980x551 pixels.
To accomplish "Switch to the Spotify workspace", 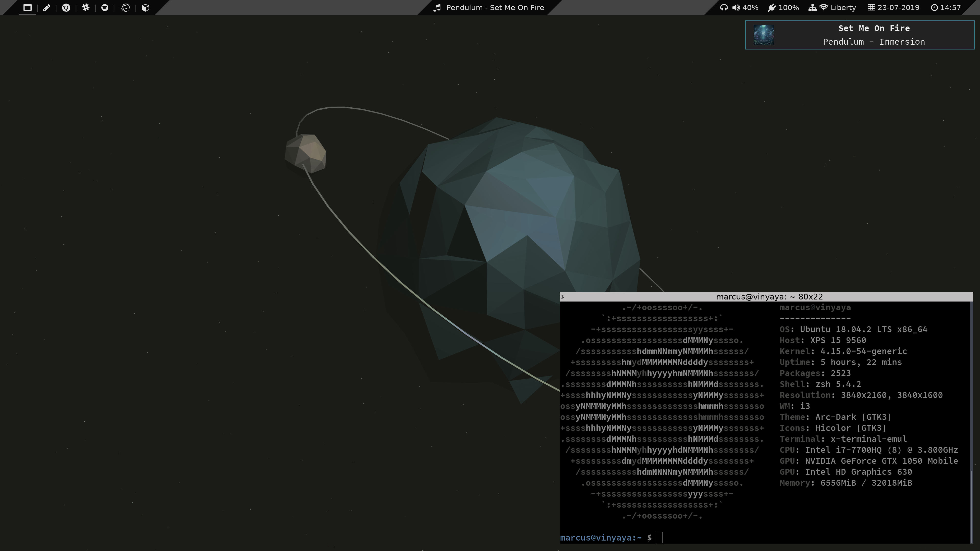I will (105, 8).
